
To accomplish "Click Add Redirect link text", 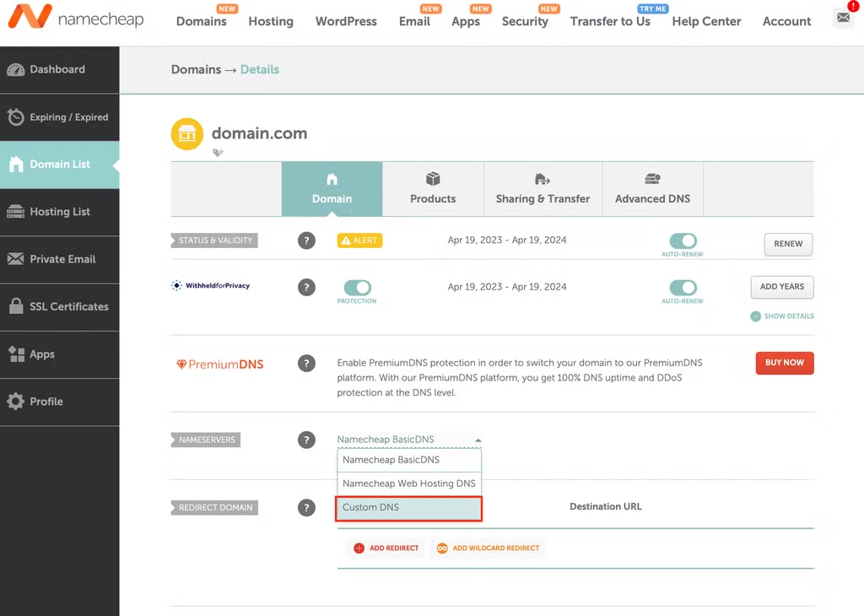I will click(394, 548).
